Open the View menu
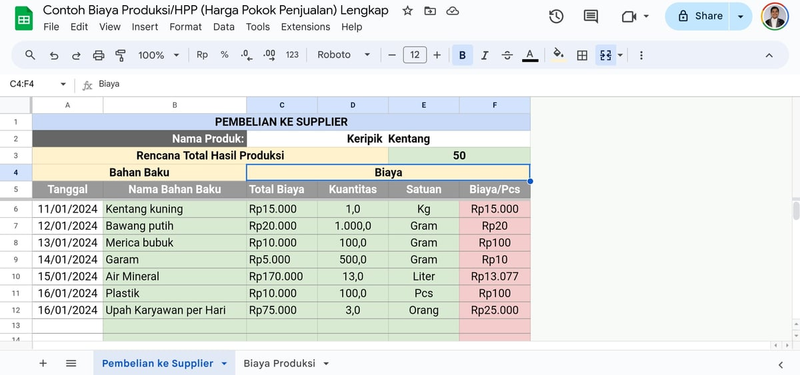 coord(110,27)
